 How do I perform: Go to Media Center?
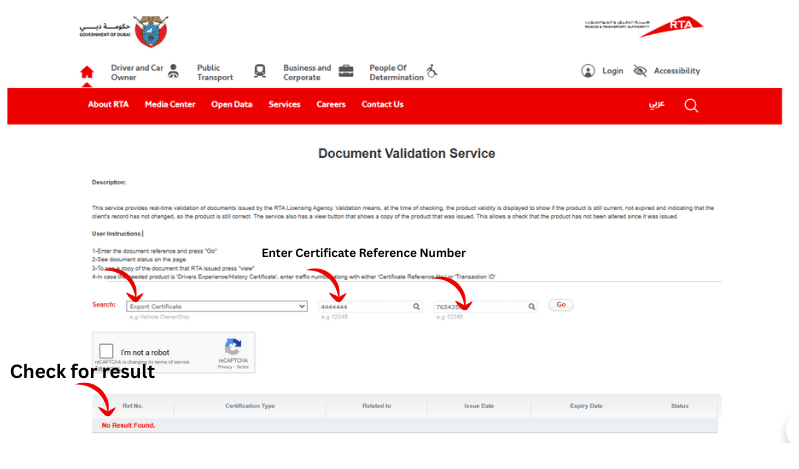click(x=170, y=105)
